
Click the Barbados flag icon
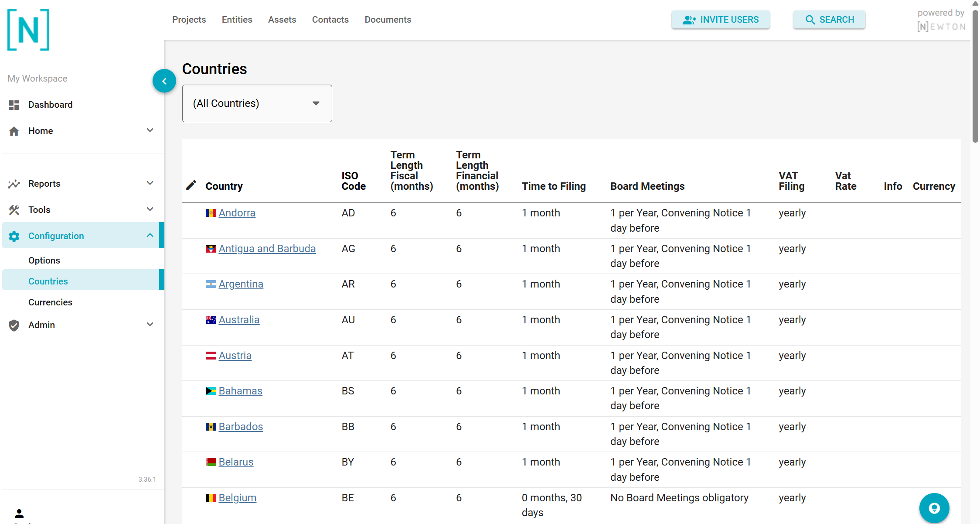[211, 427]
